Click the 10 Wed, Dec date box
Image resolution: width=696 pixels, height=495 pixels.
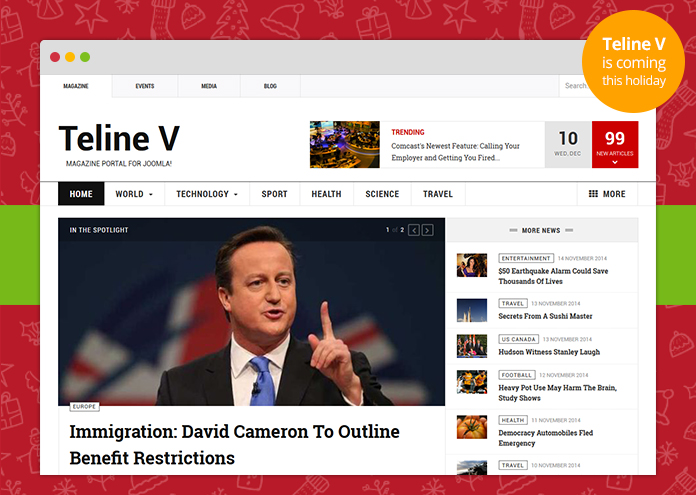click(568, 144)
